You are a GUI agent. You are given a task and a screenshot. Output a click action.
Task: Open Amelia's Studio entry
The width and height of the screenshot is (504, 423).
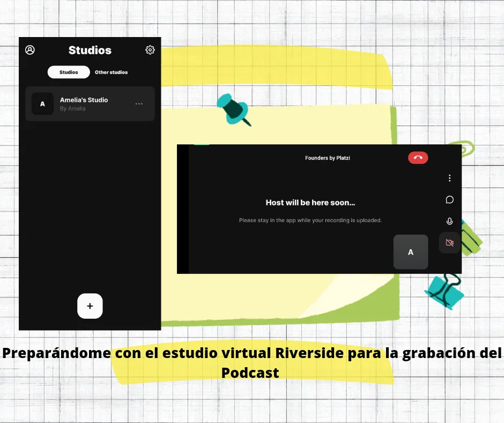tap(90, 104)
